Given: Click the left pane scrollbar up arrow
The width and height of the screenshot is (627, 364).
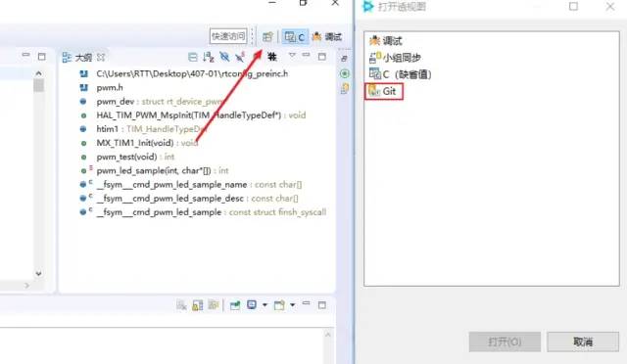Looking at the screenshot, I should click(38, 73).
